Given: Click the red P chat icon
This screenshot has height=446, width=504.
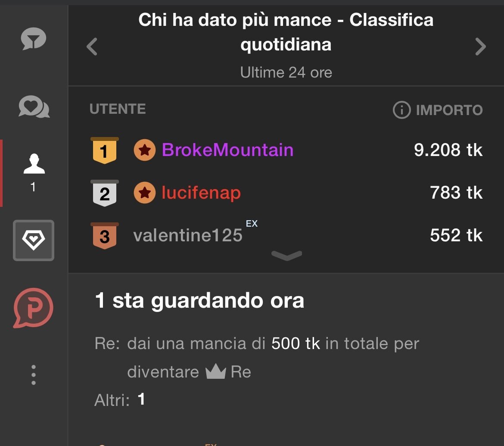Looking at the screenshot, I should click(34, 308).
